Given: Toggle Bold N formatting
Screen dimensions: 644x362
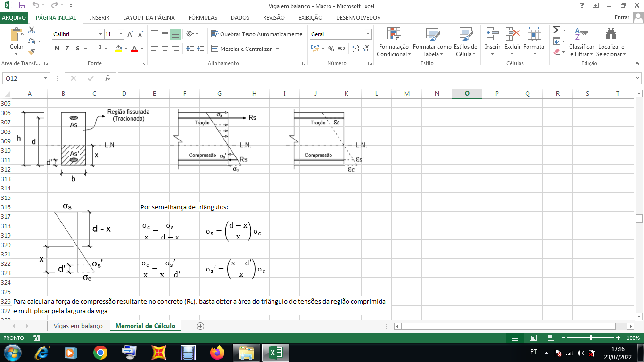Looking at the screenshot, I should 57,49.
